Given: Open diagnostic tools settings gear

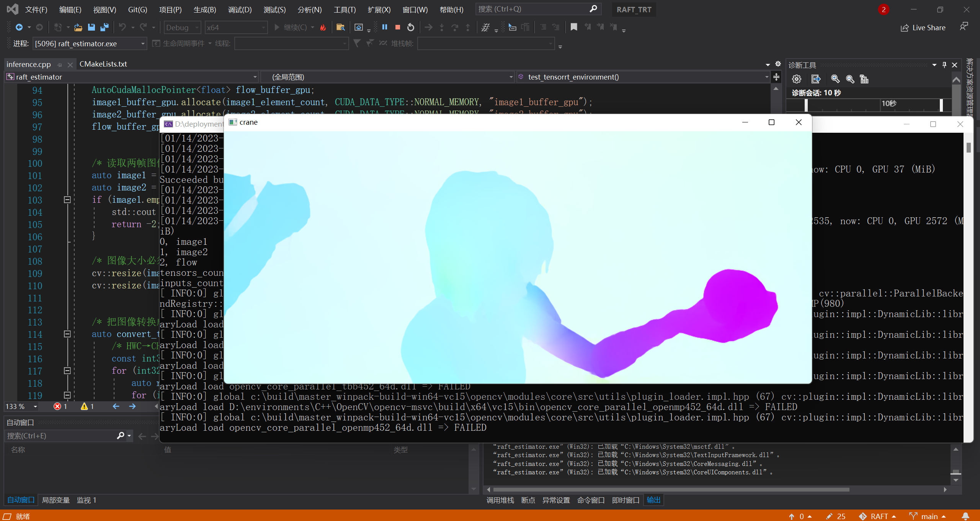Looking at the screenshot, I should (797, 79).
